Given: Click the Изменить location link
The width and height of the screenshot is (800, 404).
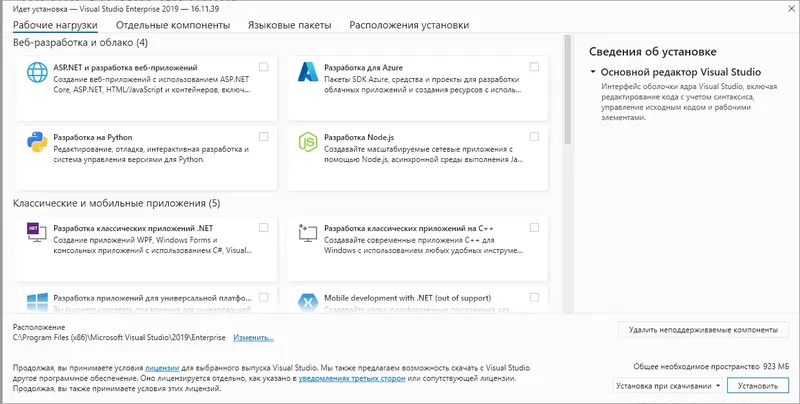Looking at the screenshot, I should click(254, 338).
